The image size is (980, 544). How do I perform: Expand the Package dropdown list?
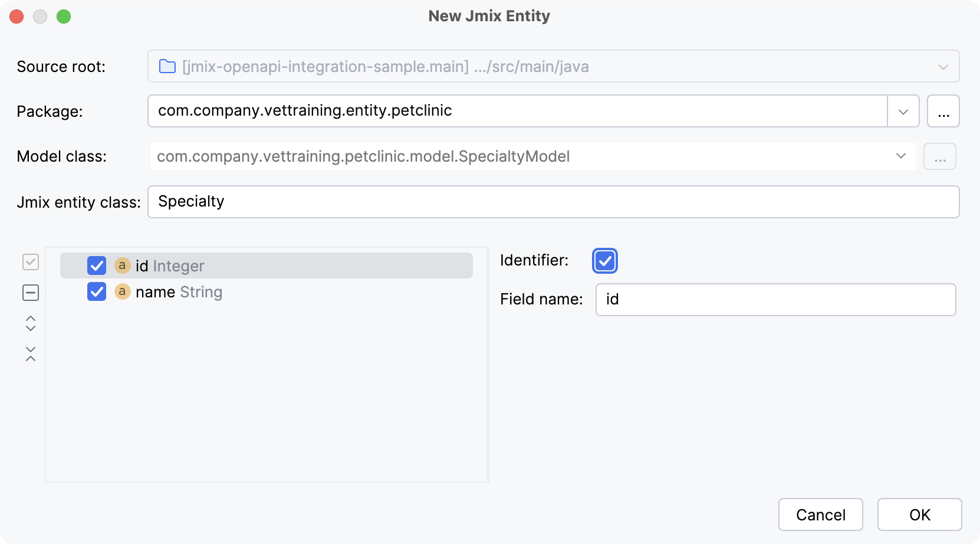click(x=903, y=111)
